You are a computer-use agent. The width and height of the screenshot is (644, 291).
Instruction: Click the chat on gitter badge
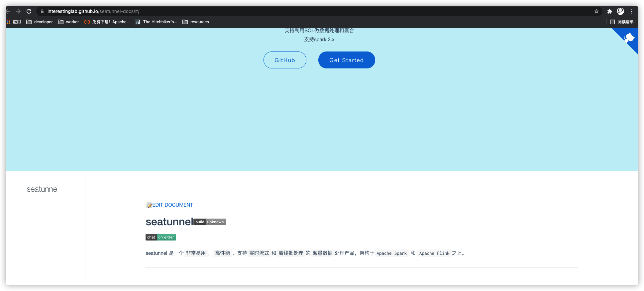(x=161, y=237)
